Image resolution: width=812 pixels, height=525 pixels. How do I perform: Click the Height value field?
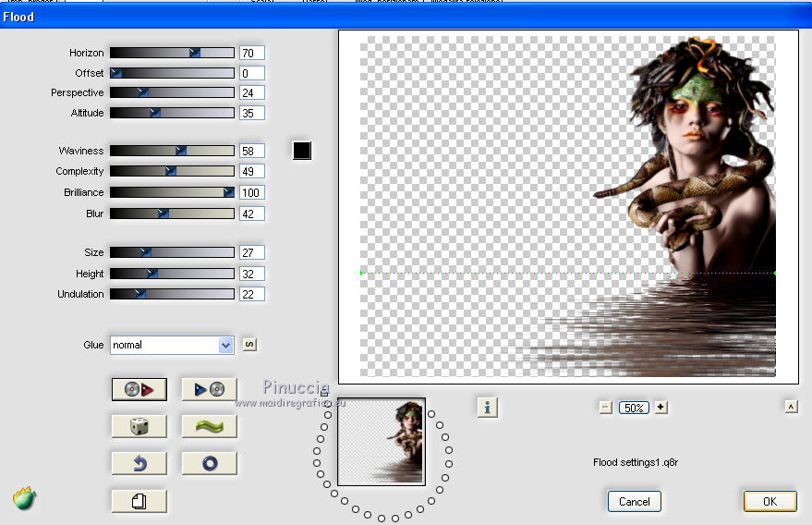pos(252,274)
